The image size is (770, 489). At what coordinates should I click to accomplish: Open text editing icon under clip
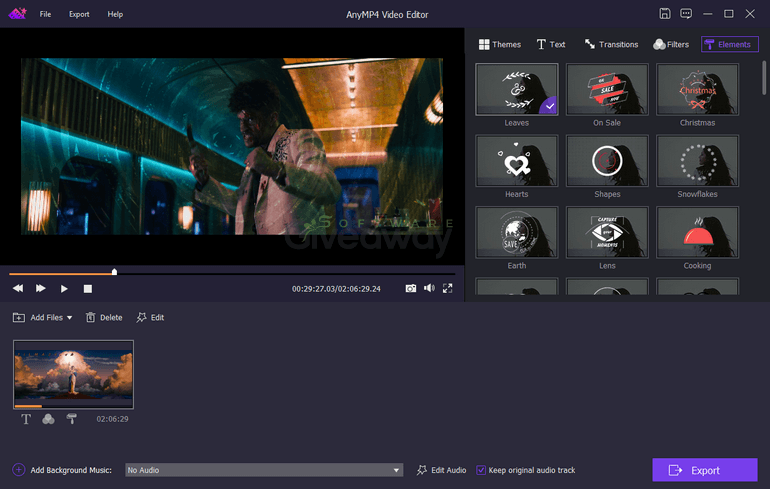(x=27, y=419)
